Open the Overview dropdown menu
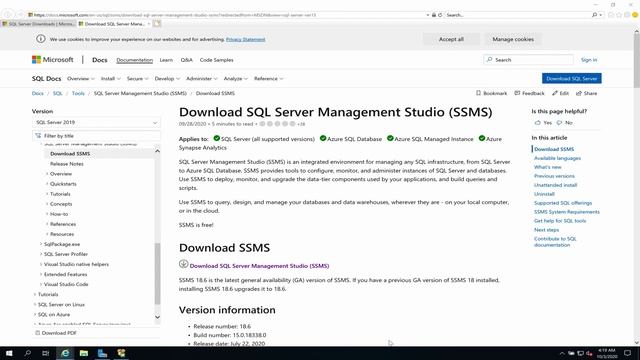This screenshot has height=360, width=640. point(81,78)
